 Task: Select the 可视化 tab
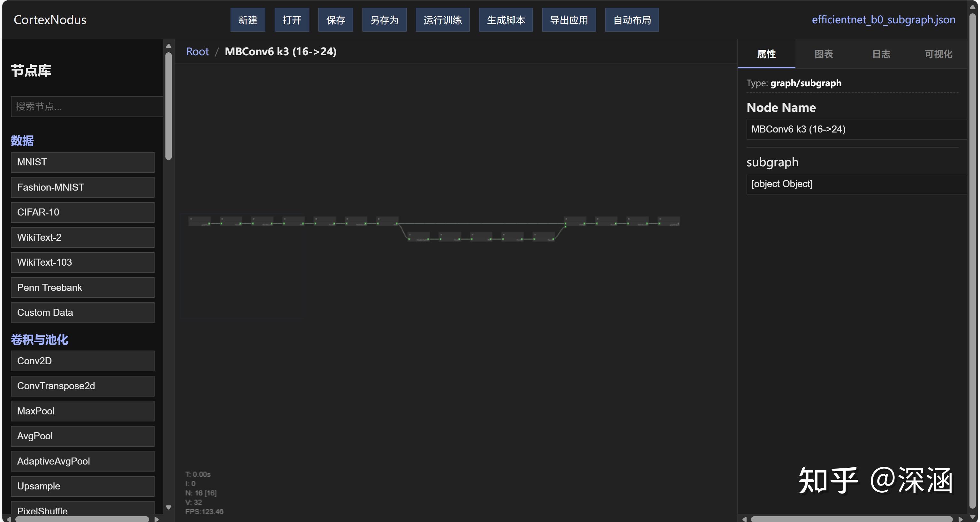click(x=938, y=54)
